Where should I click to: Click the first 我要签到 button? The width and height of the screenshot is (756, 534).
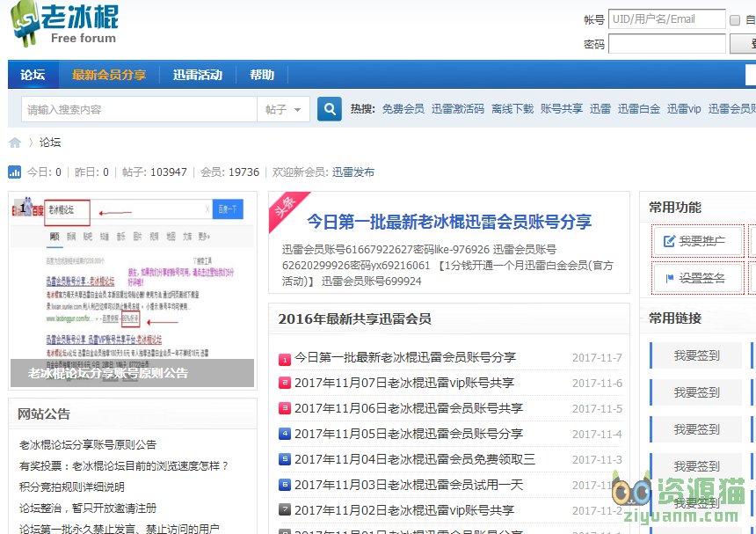[697, 355]
